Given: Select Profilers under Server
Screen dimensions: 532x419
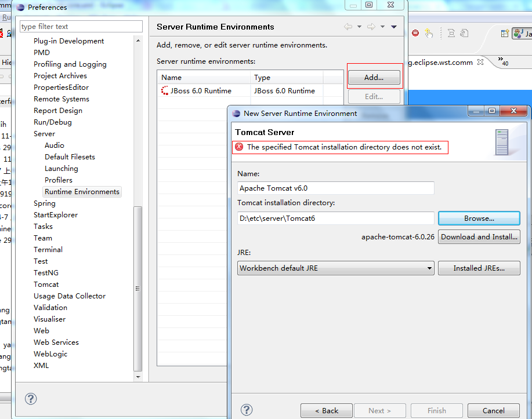Looking at the screenshot, I should click(x=59, y=180).
